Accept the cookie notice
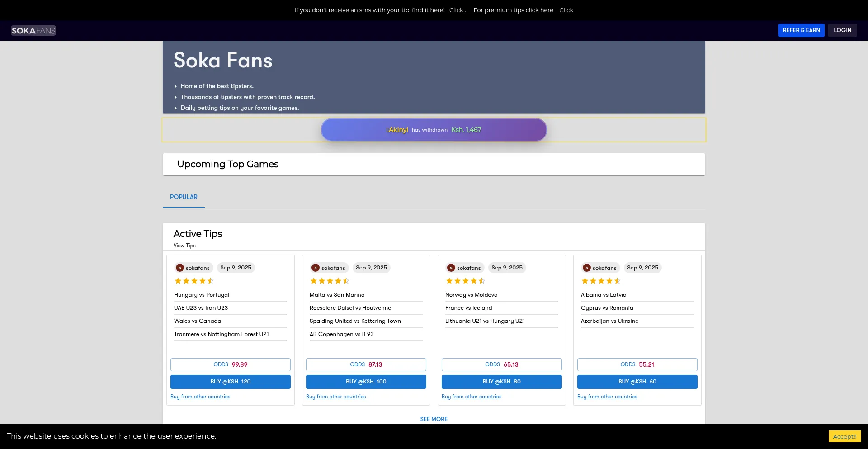Screen dimensions: 868x449 pos(844,436)
